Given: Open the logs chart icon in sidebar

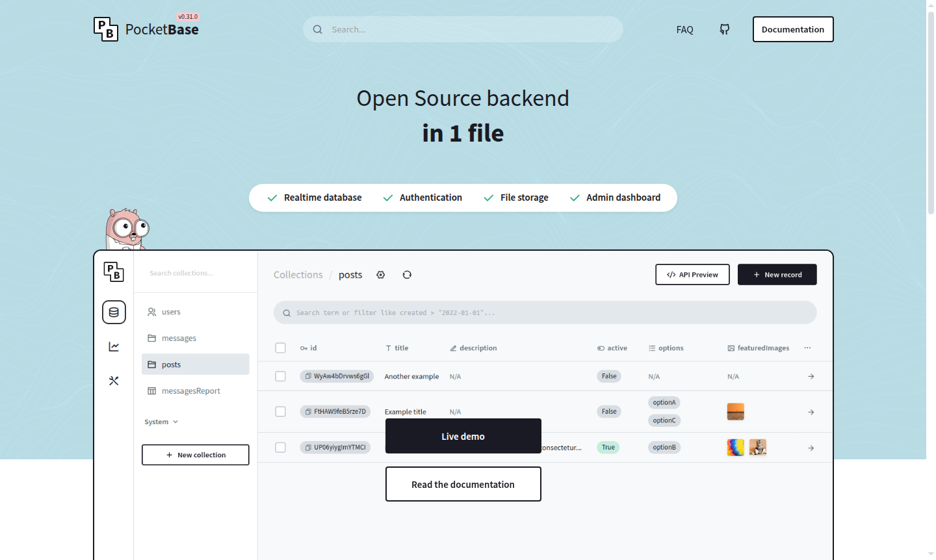Looking at the screenshot, I should [x=114, y=347].
